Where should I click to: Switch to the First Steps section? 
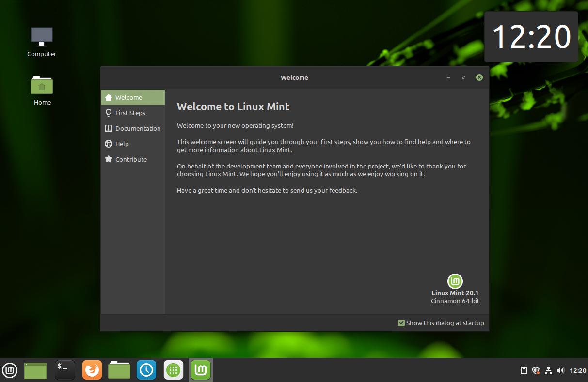pos(133,113)
